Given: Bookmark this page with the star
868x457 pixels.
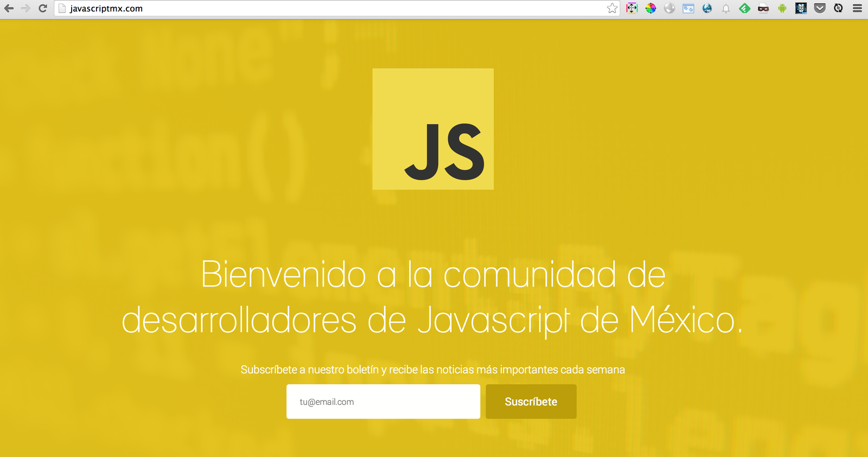Looking at the screenshot, I should click(x=612, y=8).
